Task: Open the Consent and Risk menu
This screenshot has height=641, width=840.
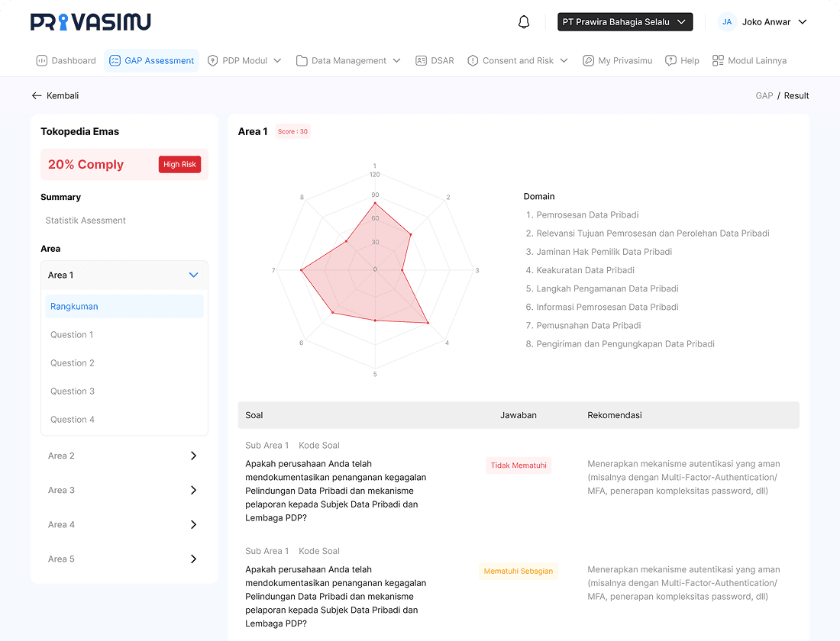Action: [x=518, y=61]
